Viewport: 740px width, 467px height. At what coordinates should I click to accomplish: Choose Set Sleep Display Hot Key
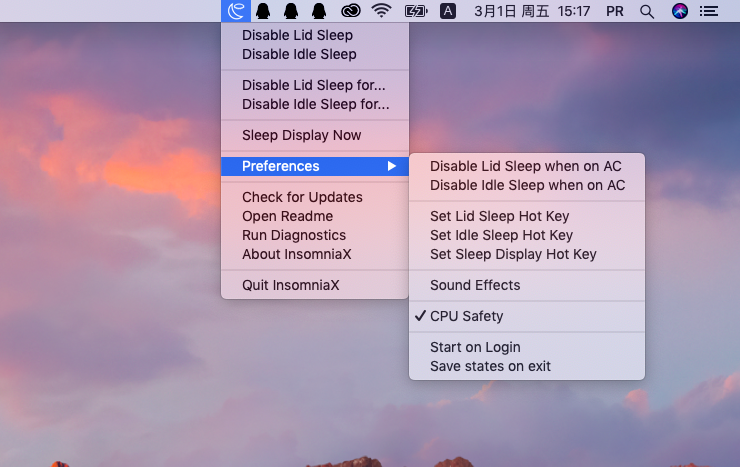coord(527,254)
